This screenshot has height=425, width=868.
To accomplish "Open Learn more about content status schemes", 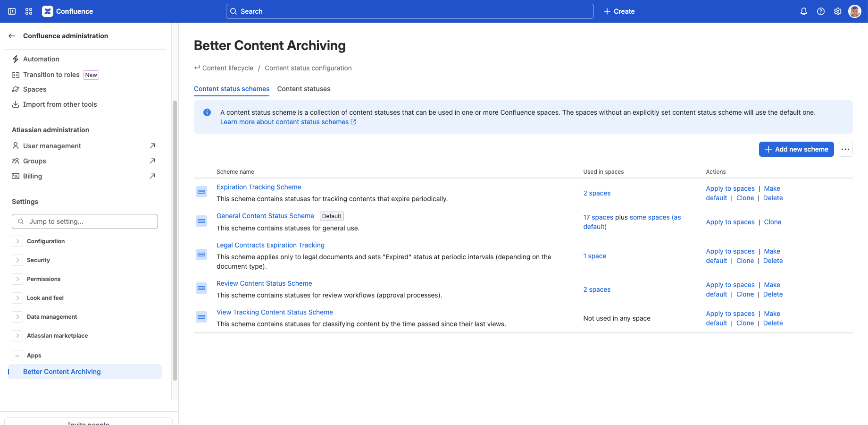I will tap(288, 122).
